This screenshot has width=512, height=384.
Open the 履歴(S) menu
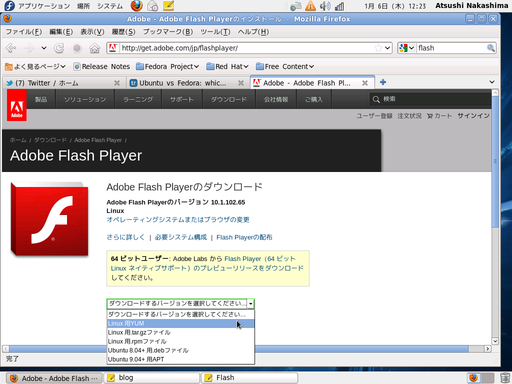(123, 32)
